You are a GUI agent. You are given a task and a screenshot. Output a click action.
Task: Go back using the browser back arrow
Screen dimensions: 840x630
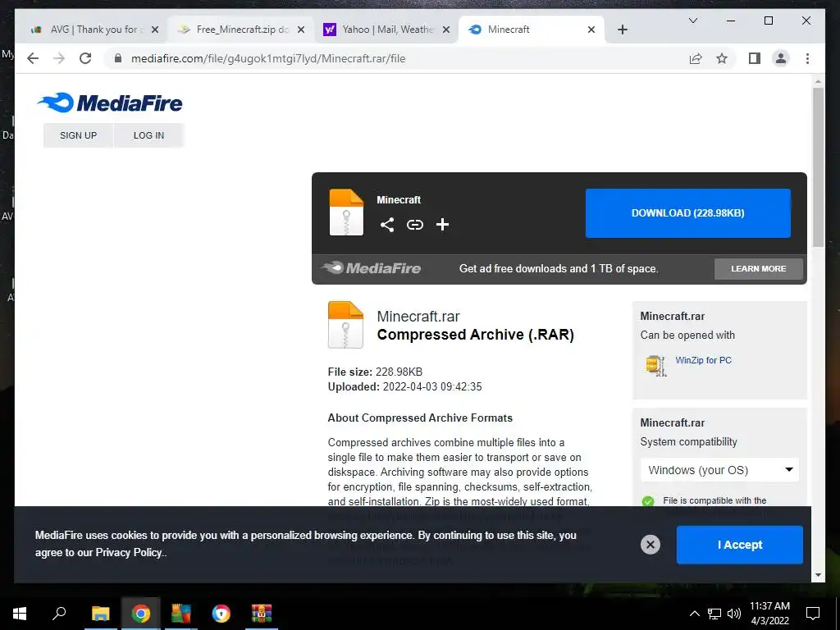point(33,58)
